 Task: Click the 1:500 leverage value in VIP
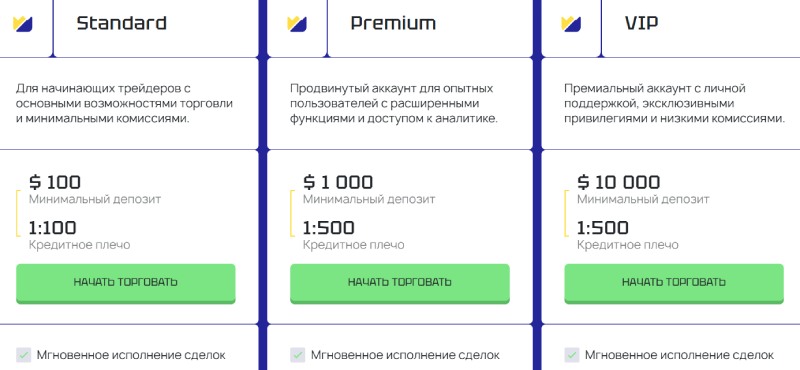point(603,228)
